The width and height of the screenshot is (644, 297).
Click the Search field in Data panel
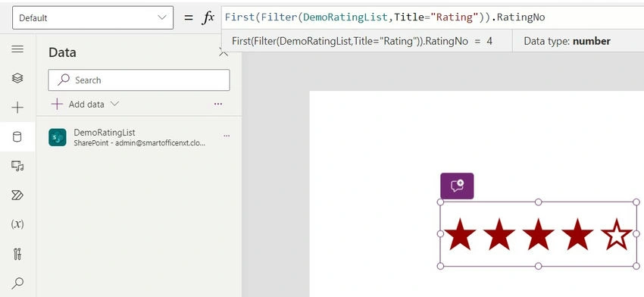tap(139, 80)
